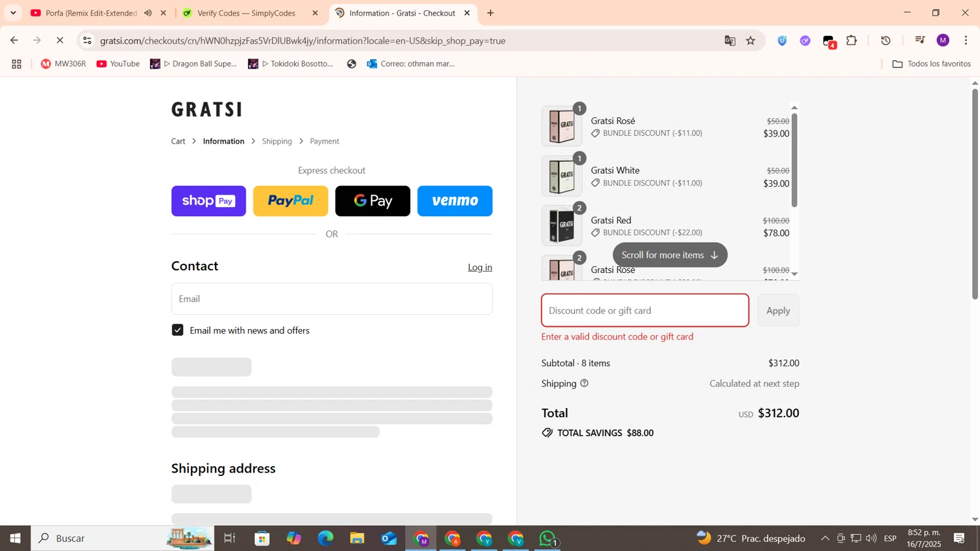Screen dimensions: 980x551
Task: Go to Cart breadcrumb
Action: click(x=178, y=141)
